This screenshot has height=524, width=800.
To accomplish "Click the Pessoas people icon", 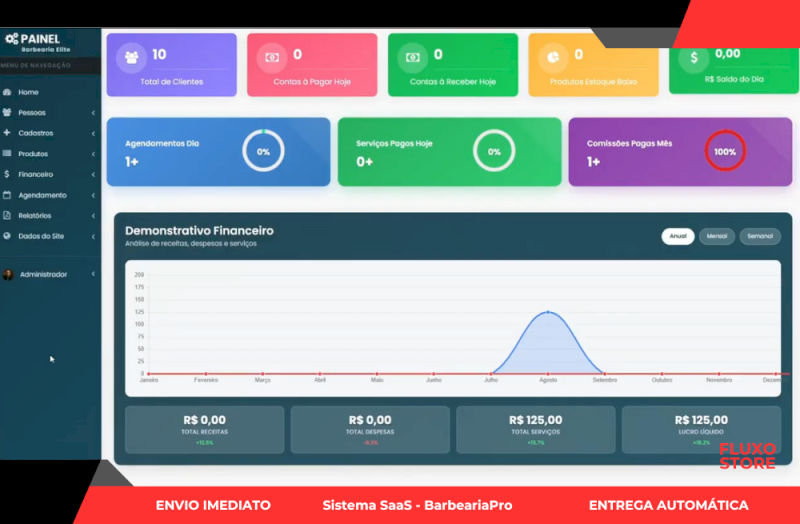I will [x=8, y=113].
